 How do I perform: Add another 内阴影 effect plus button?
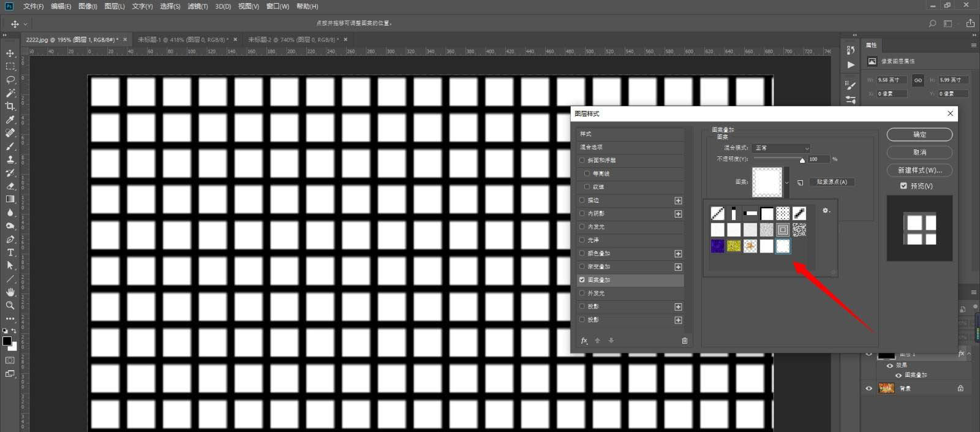[x=678, y=214]
